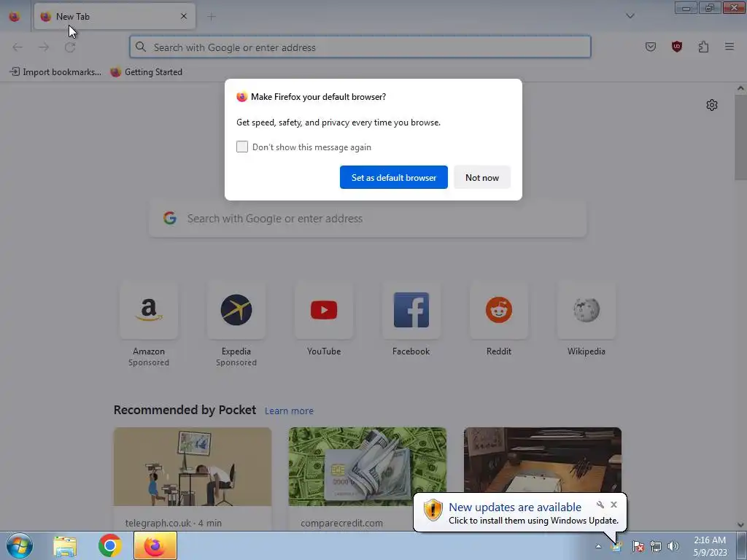Image resolution: width=747 pixels, height=560 pixels.
Task: Show hidden tray icons arrow
Action: click(598, 546)
